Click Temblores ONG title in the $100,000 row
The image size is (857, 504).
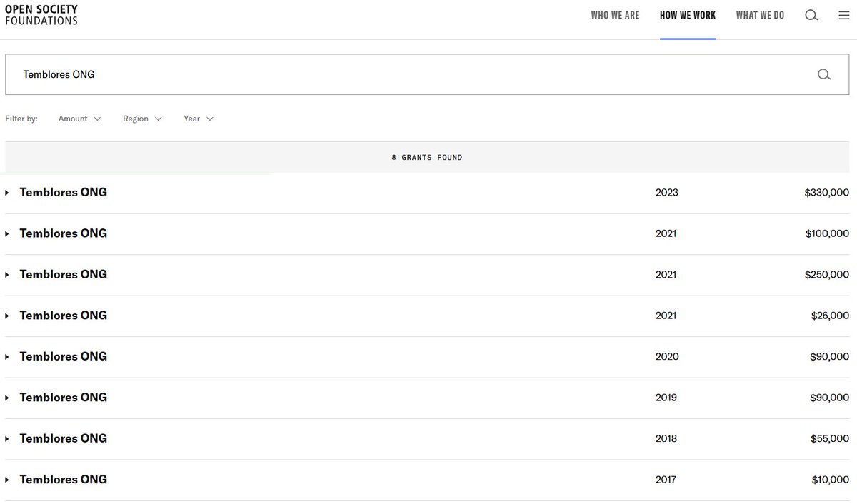click(x=64, y=233)
